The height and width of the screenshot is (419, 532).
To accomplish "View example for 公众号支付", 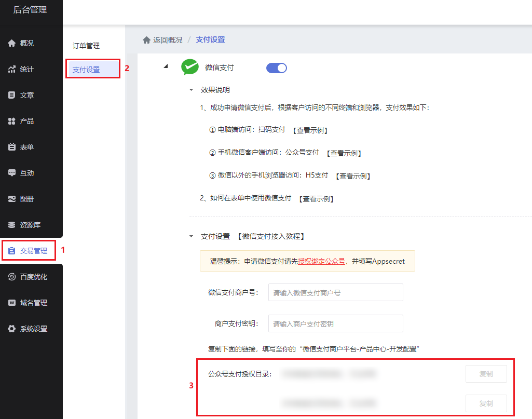I will tap(344, 153).
